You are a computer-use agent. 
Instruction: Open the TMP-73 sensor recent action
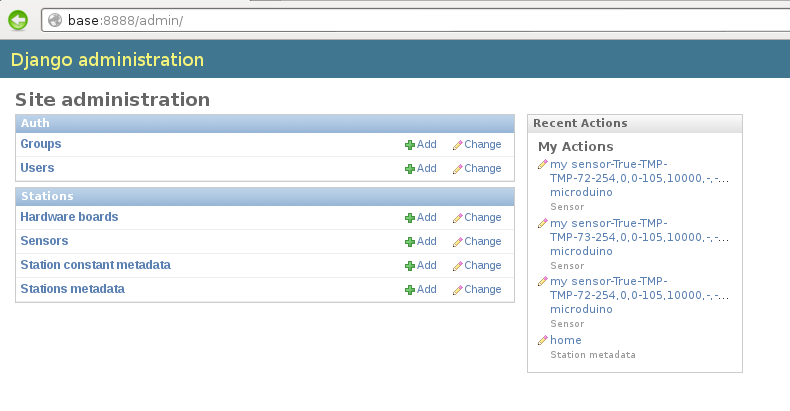click(x=639, y=237)
